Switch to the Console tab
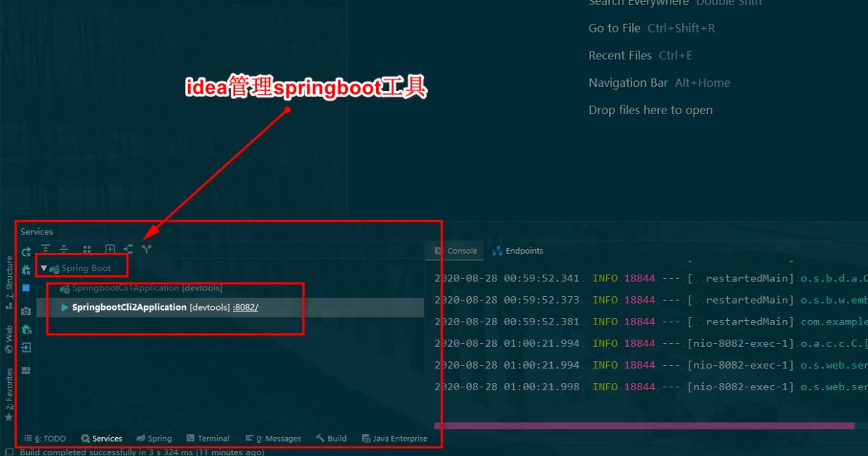The image size is (868, 456). coord(456,251)
